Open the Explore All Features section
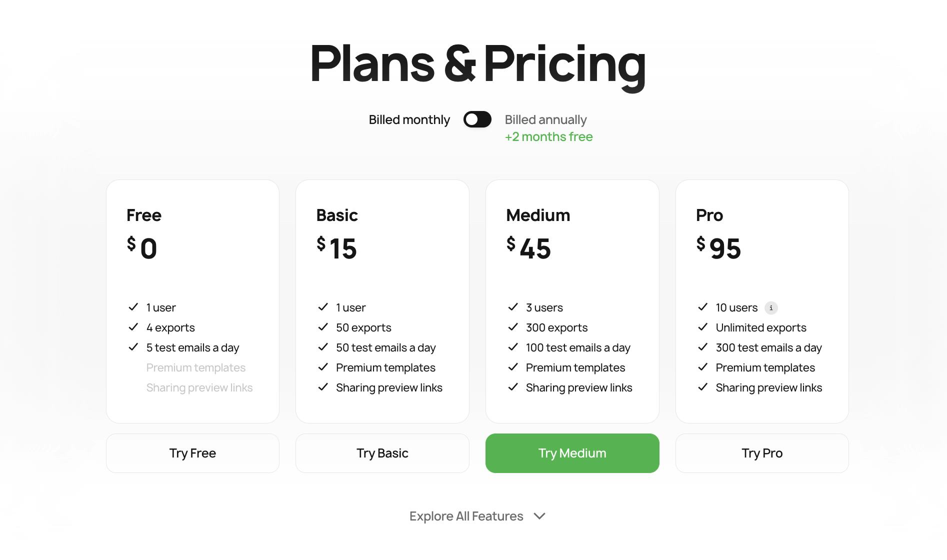 click(466, 516)
